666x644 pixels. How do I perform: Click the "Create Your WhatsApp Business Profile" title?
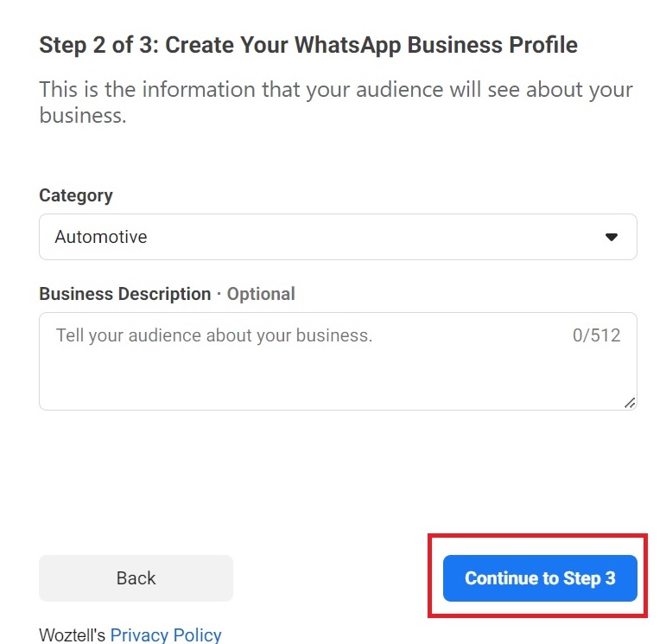(x=371, y=45)
